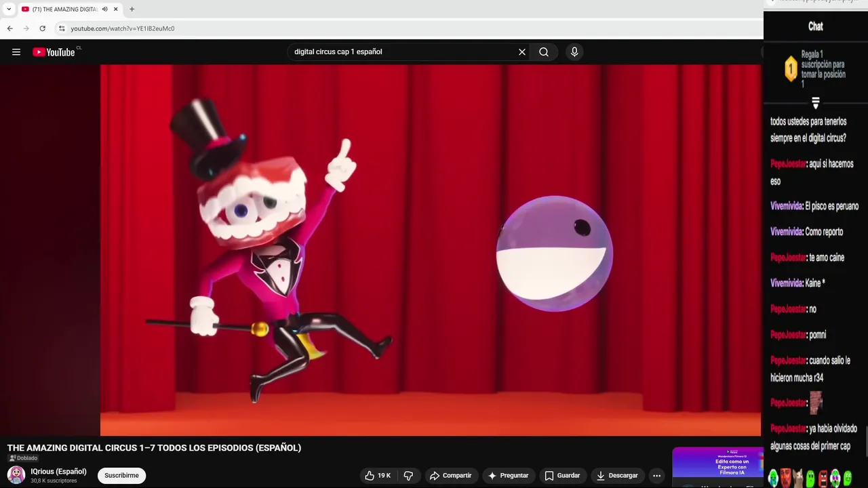The image size is (868, 488).
Task: Like the video with thumbs up 19 K
Action: 378,476
